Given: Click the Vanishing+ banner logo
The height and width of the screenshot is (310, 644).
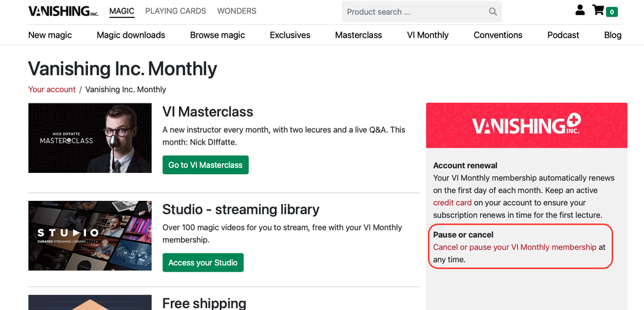Looking at the screenshot, I should pos(526,126).
